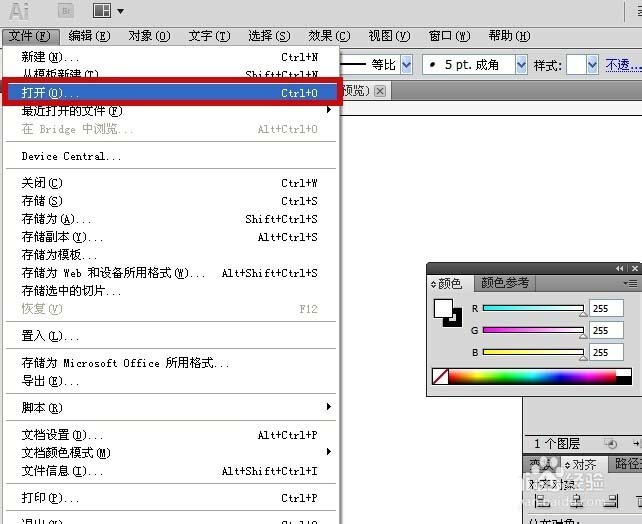Open the 视图(V) menu

pyautogui.click(x=389, y=36)
